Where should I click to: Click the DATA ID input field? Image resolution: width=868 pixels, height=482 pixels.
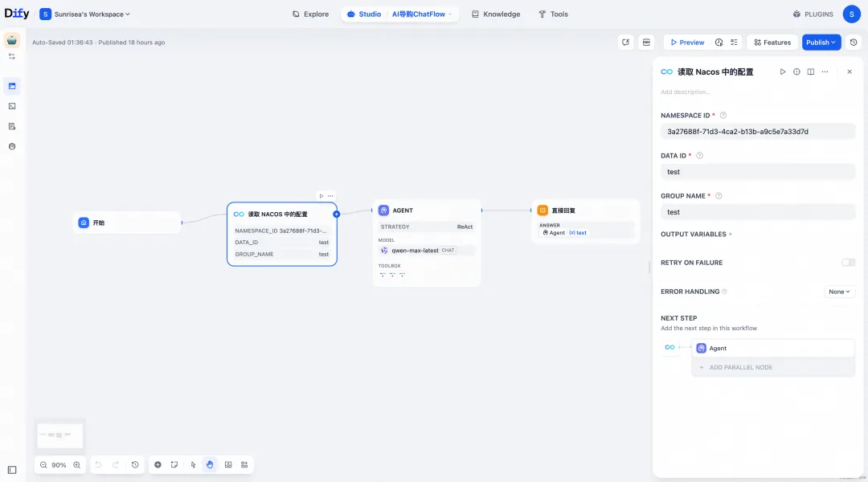(x=757, y=172)
